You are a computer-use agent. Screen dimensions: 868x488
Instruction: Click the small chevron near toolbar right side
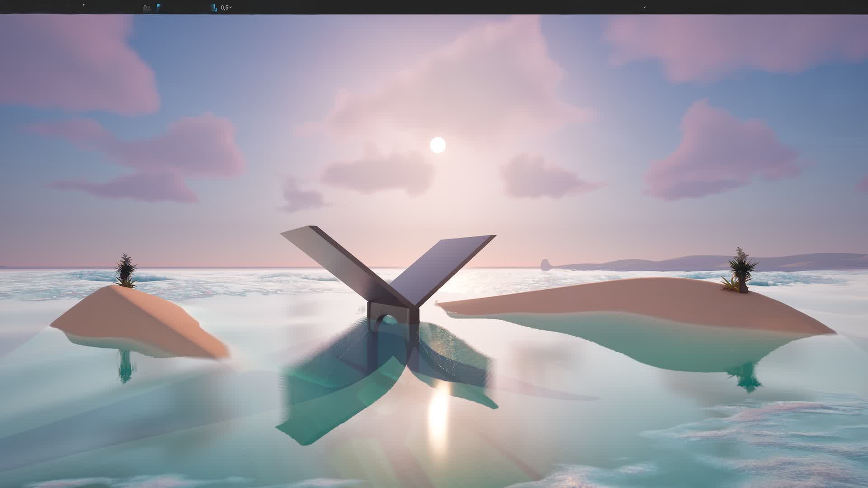point(645,7)
